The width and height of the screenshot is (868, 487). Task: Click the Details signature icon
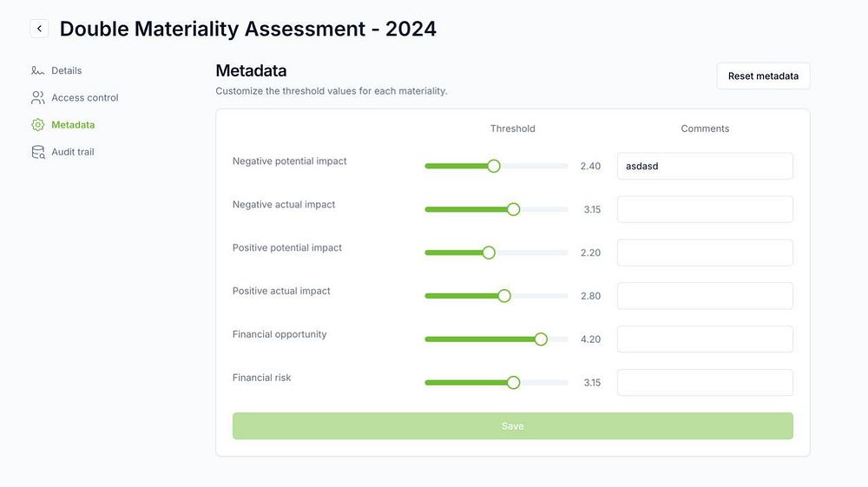click(37, 70)
